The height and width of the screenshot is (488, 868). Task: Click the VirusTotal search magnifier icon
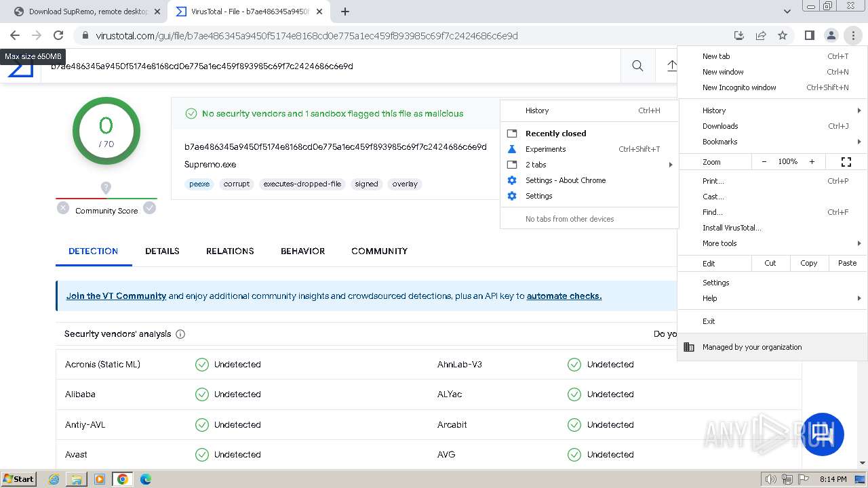pos(637,66)
